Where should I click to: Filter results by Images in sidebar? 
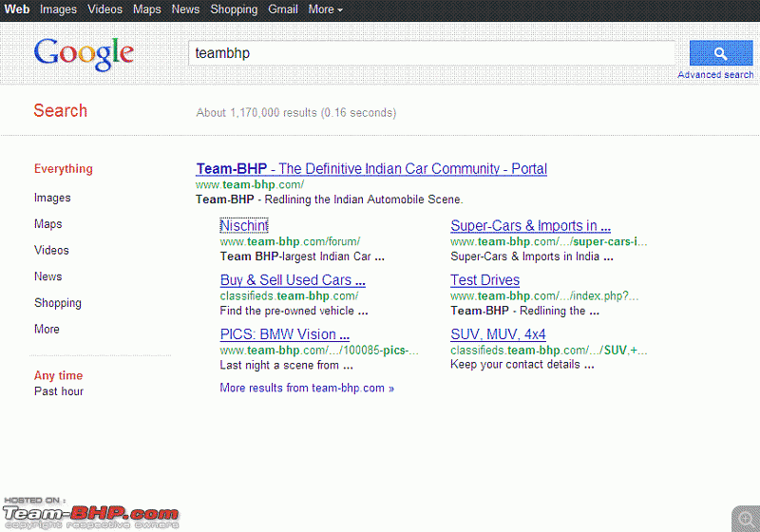(x=52, y=198)
